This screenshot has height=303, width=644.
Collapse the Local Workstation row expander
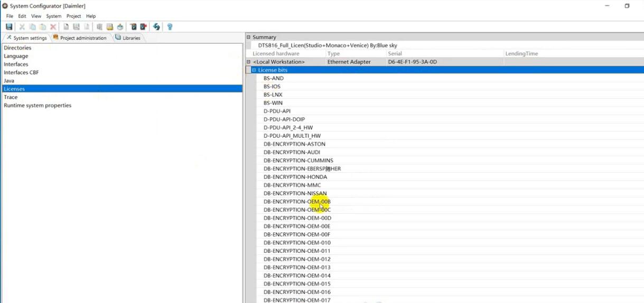click(x=248, y=62)
